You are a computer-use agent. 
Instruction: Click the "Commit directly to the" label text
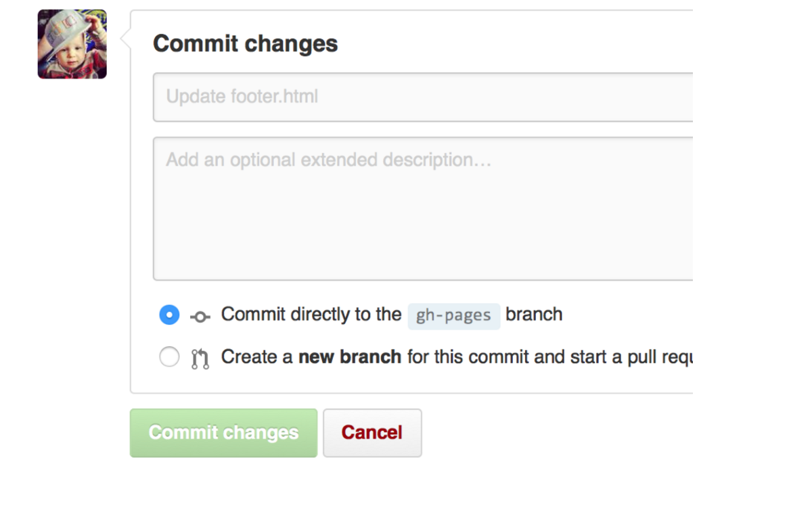tap(311, 315)
